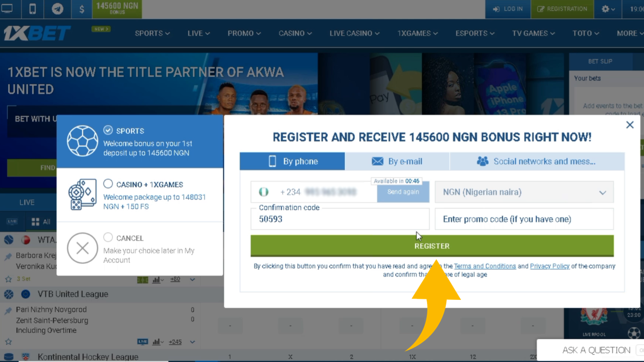Viewport: 644px width, 362px height.
Task: Click the Confirmation code field
Action: pos(340,219)
